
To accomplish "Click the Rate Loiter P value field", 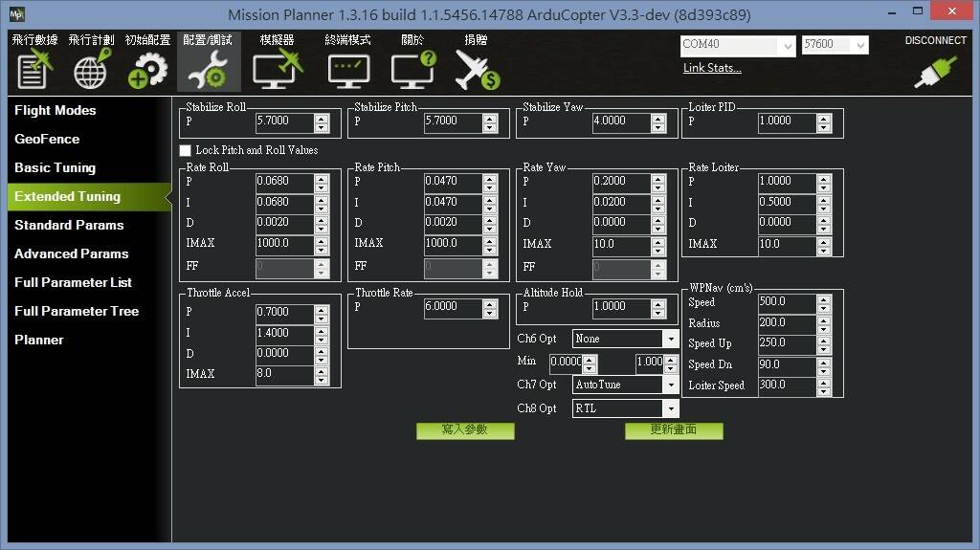I will tap(787, 182).
